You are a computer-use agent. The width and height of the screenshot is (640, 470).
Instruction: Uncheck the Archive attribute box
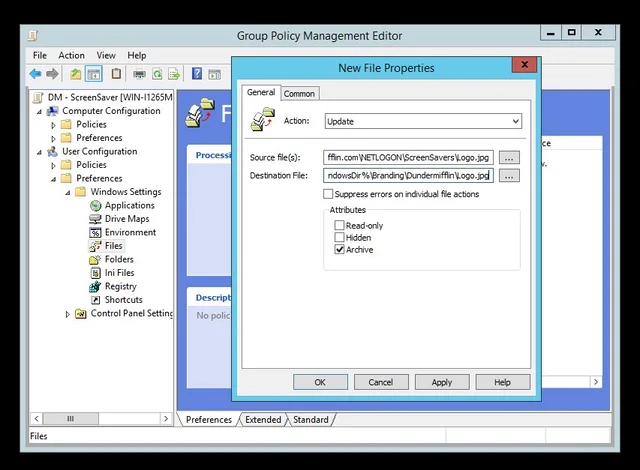click(x=339, y=249)
